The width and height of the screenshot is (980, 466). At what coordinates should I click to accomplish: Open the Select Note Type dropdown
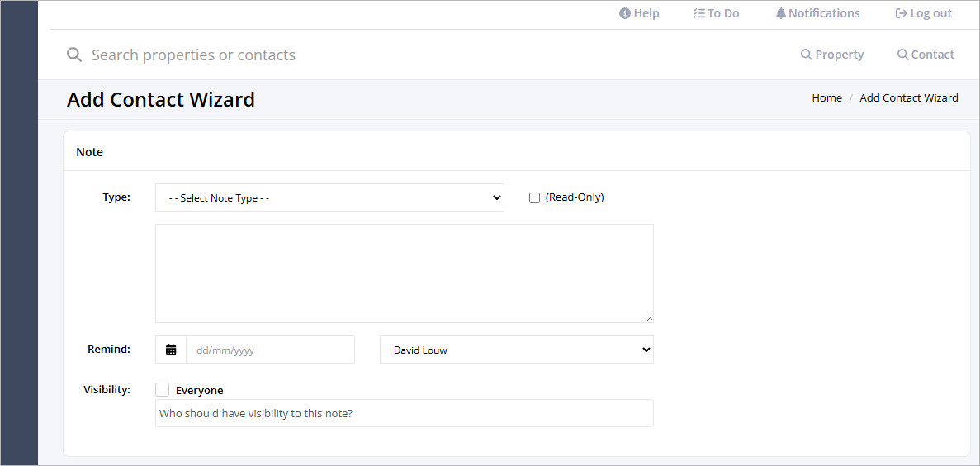(329, 197)
